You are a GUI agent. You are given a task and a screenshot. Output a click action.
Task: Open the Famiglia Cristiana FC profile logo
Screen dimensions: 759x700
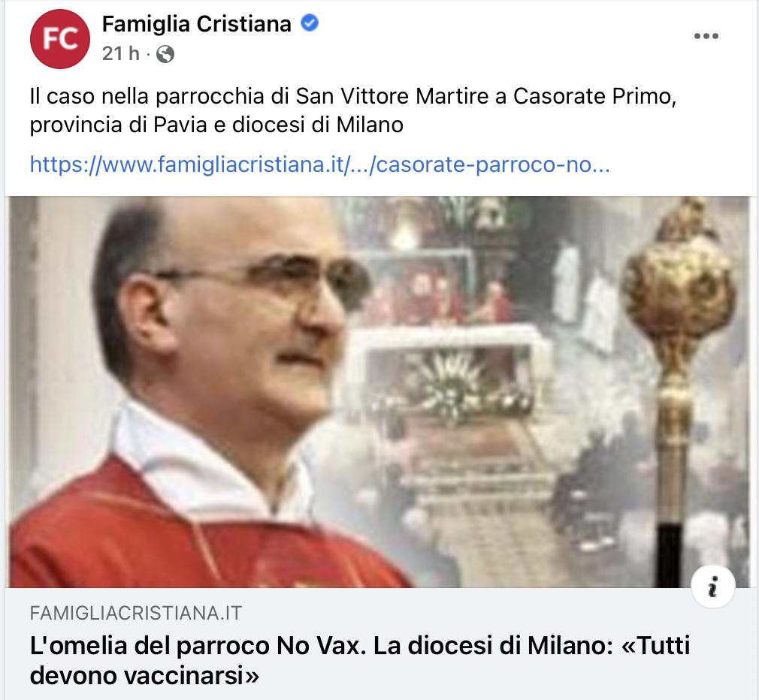[60, 39]
